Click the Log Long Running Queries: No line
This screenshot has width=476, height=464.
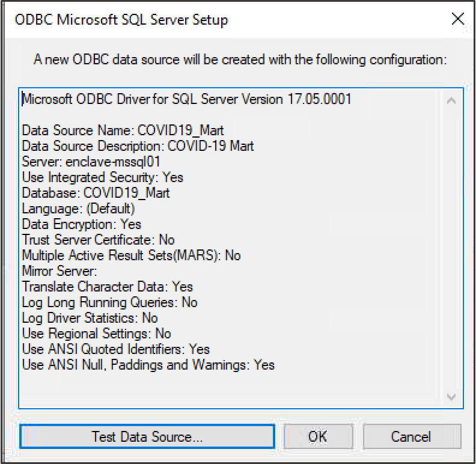(x=109, y=302)
